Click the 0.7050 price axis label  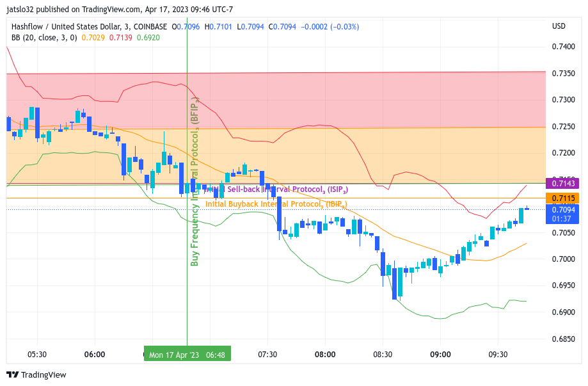563,232
